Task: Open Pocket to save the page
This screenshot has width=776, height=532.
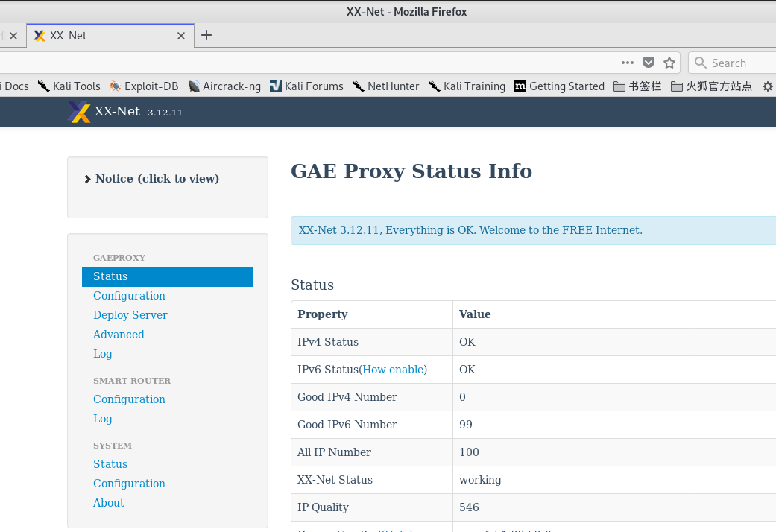Action: (x=649, y=63)
